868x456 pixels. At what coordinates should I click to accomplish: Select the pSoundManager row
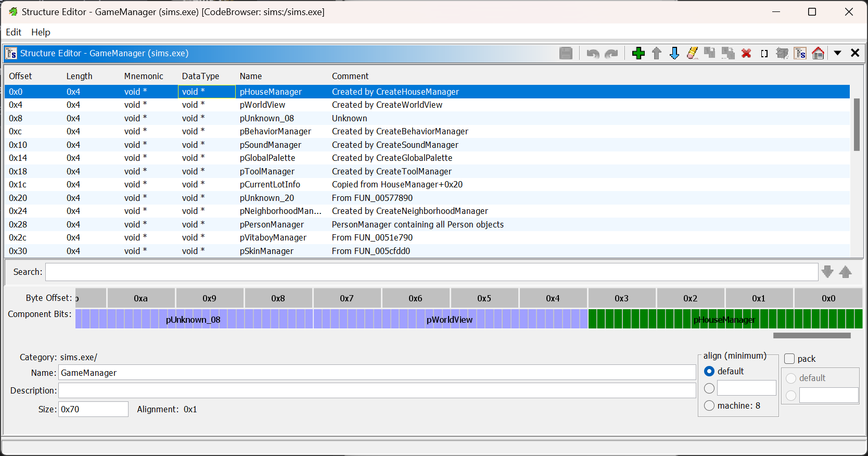(270, 145)
